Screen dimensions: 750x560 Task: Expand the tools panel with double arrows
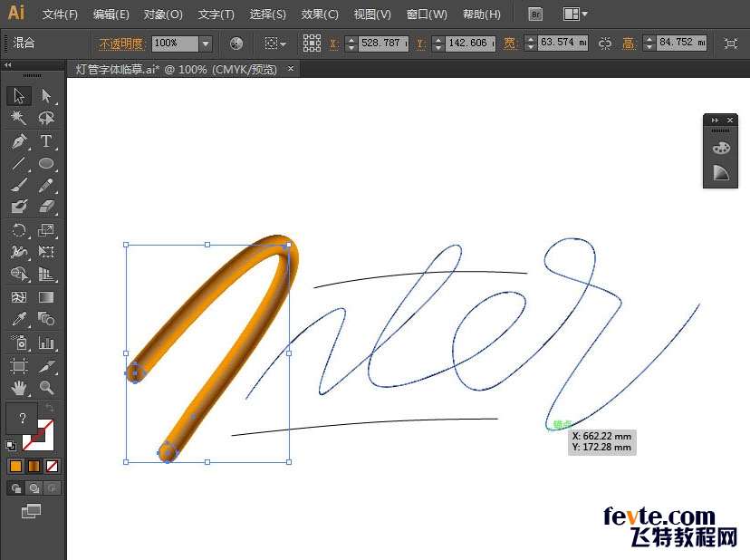[7, 64]
